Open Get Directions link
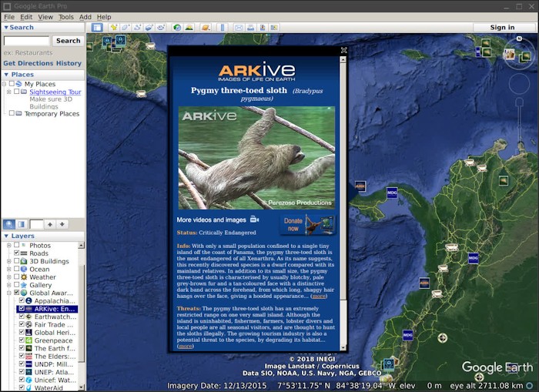 (x=28, y=63)
